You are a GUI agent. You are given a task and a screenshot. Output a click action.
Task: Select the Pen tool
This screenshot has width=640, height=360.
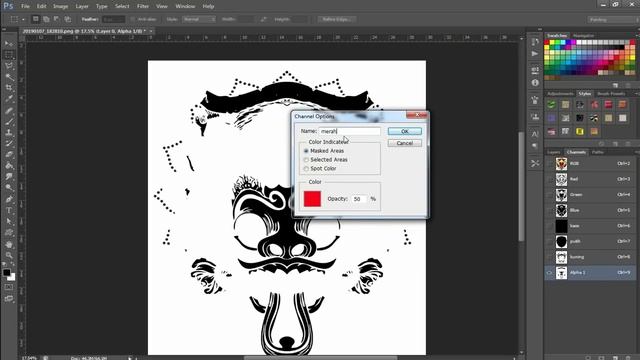9,199
